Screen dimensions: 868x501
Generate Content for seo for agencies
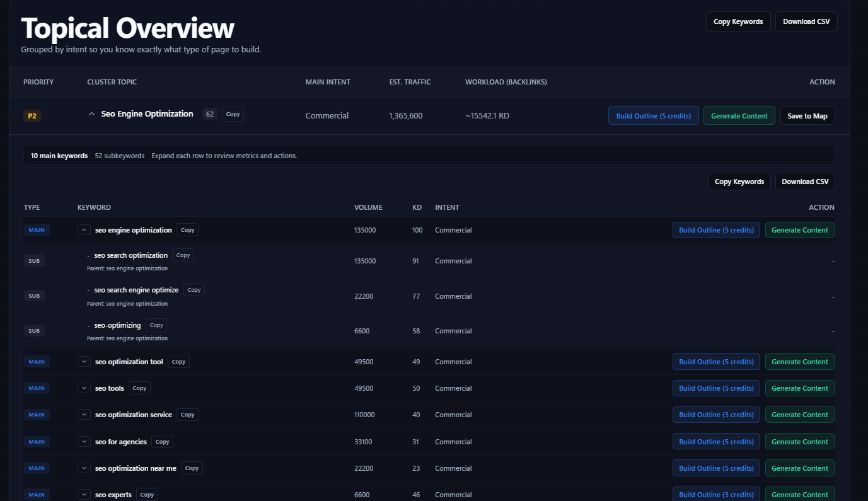pyautogui.click(x=800, y=442)
